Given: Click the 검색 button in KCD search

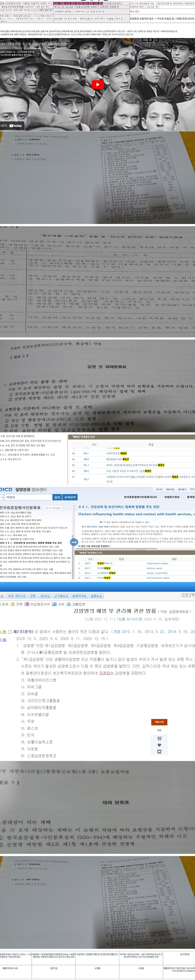Looking at the screenshot, I should [x=57, y=497].
